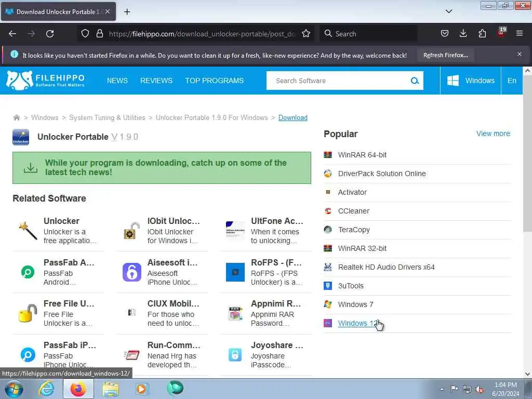
Task: Reload the page with the refresh icon
Action: tap(50, 34)
